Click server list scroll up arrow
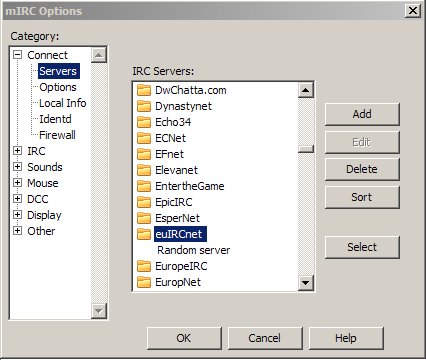Image resolution: width=426 pixels, height=360 pixels. [306, 90]
